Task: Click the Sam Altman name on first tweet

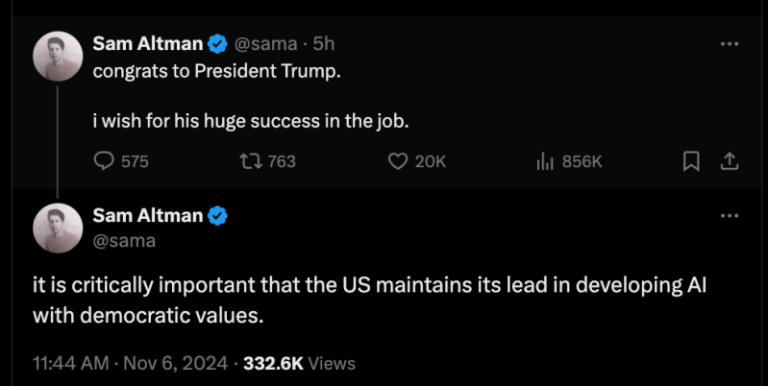Action: tap(147, 44)
